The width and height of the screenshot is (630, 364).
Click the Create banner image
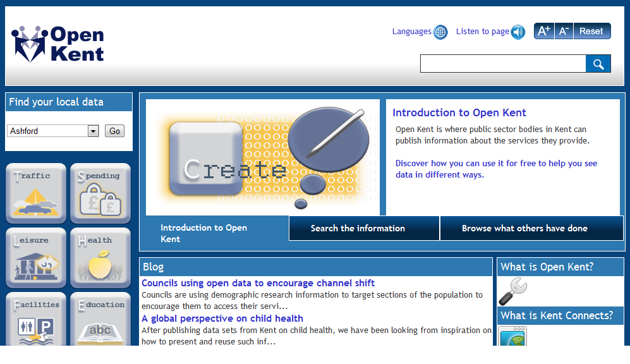tap(263, 157)
